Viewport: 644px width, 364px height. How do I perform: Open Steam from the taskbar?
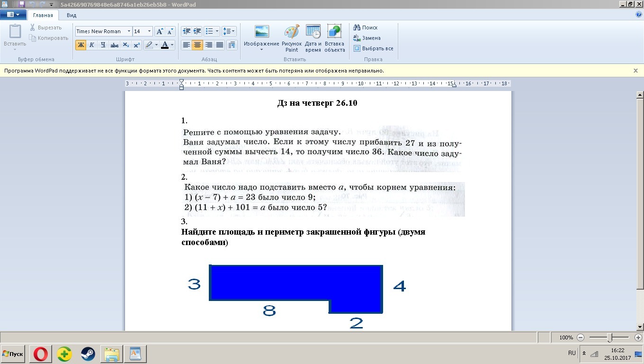(88, 354)
